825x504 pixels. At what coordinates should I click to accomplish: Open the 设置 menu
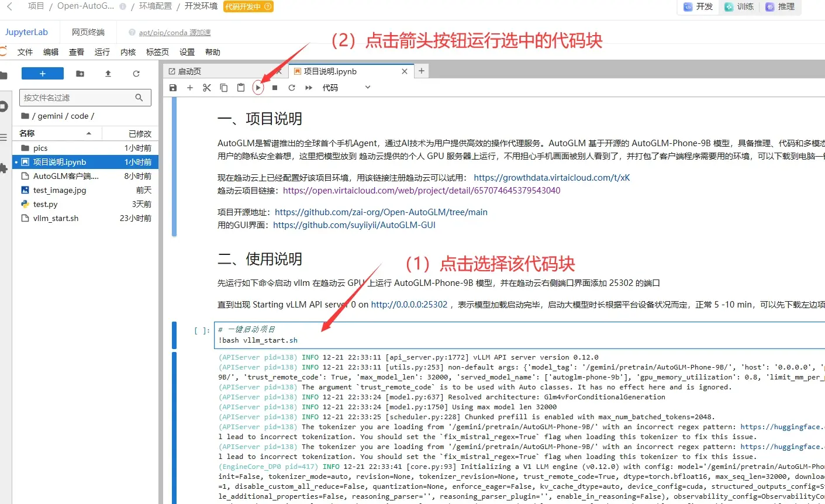pos(187,52)
